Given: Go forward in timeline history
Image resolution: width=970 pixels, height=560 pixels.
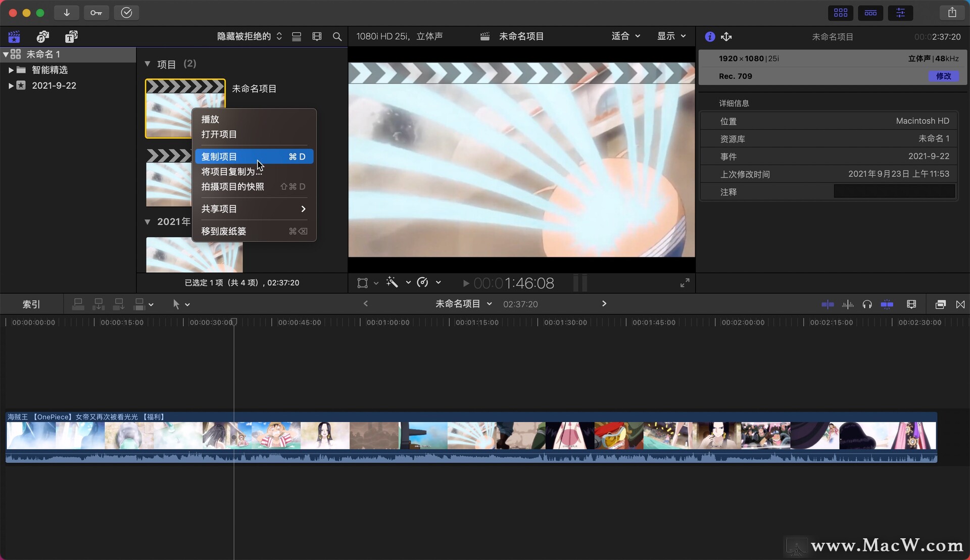Looking at the screenshot, I should (604, 303).
